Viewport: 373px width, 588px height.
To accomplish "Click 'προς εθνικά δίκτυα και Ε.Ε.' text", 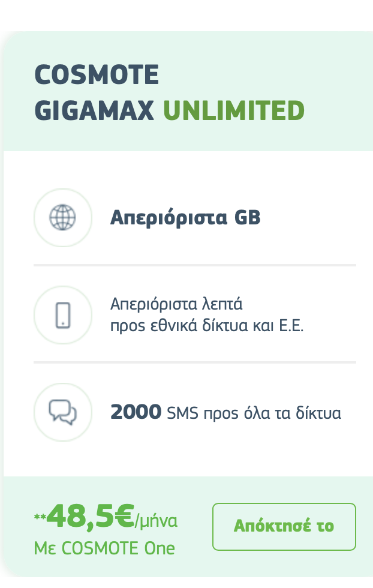I will pyautogui.click(x=207, y=328).
